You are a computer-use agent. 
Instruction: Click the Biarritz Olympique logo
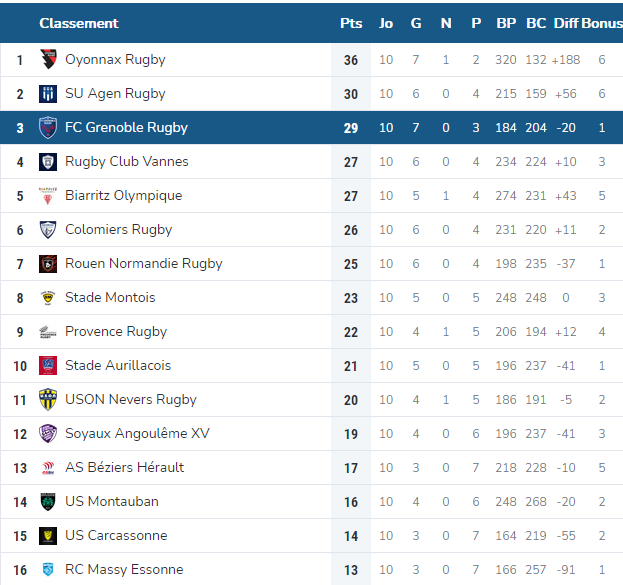click(x=48, y=196)
